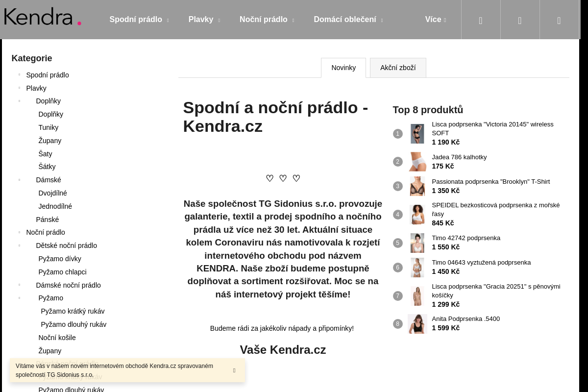
Task: Open the Jednodílné category link
Action: pyautogui.click(x=55, y=206)
